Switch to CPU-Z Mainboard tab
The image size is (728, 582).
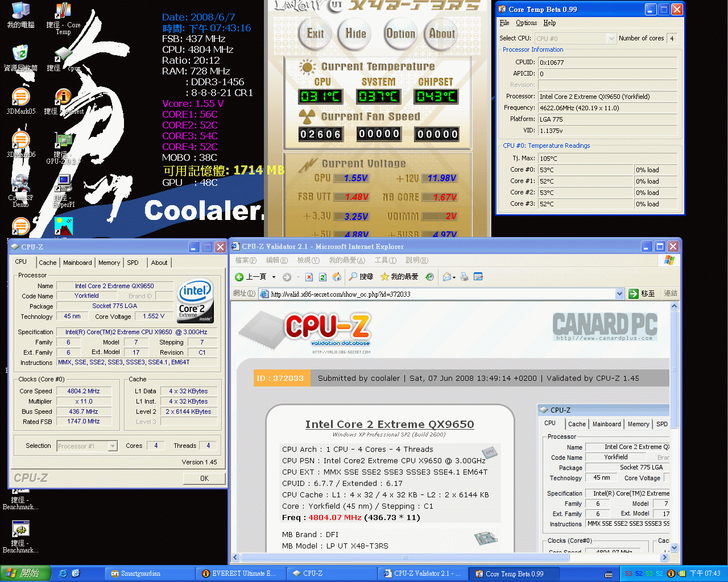77,263
